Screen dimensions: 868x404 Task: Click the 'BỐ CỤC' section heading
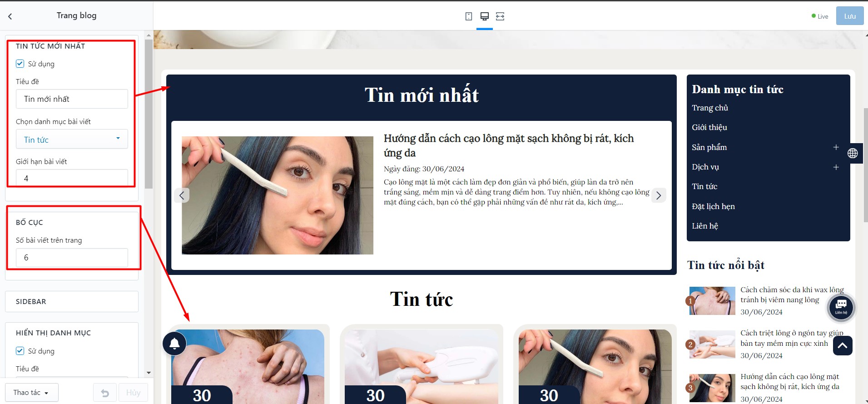tap(30, 222)
